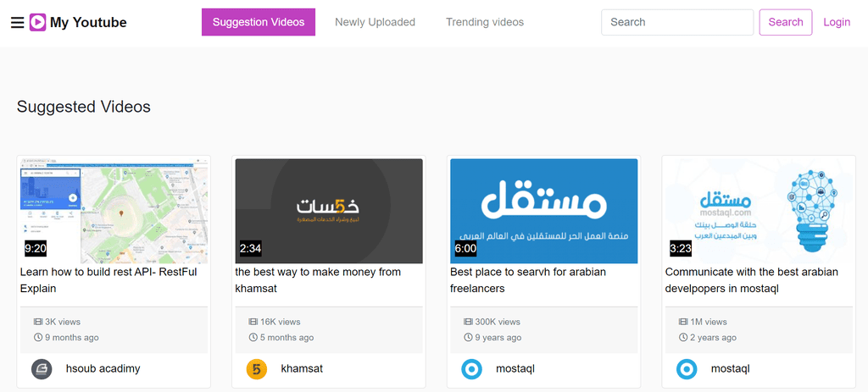Click title "Best place to searvh for arabian freelancers"
Viewport: 868px width, 392px height.
528,280
